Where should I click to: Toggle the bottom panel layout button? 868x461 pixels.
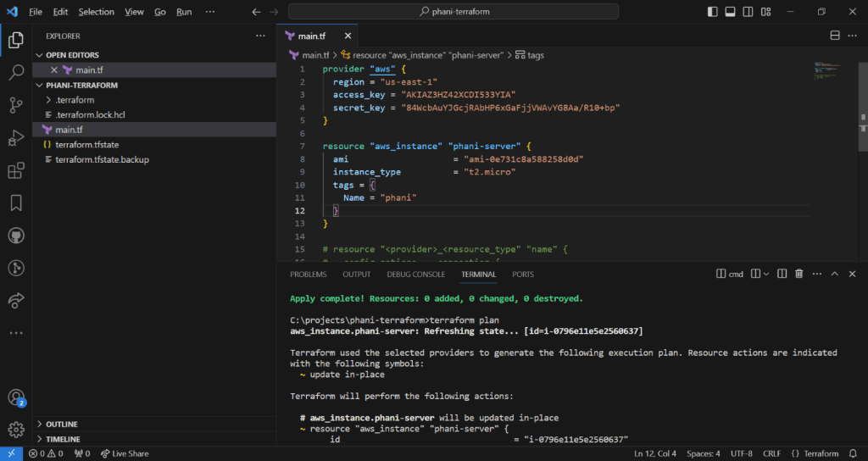(x=730, y=12)
